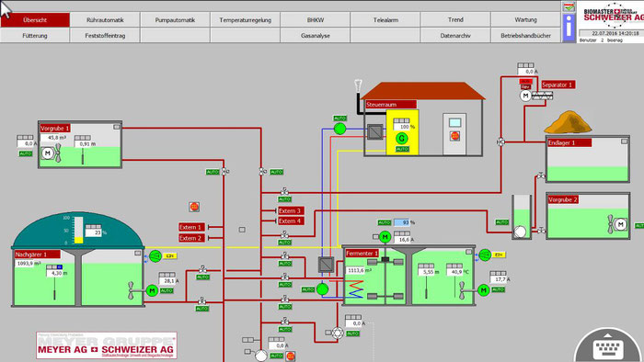Select the Fermenter 1 tank label
This screenshot has width=644, height=362.
(x=362, y=254)
